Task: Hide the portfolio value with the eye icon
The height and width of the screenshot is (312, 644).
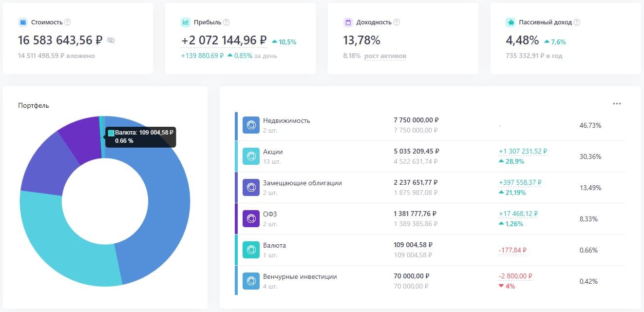Action: click(x=111, y=40)
